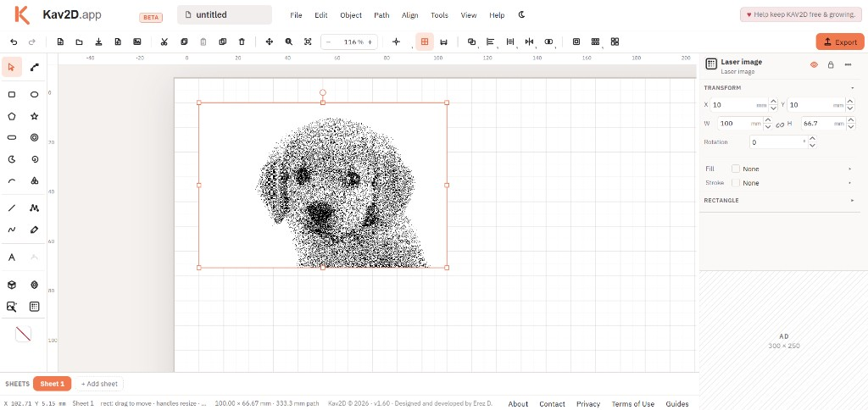
Task: Click the no-color swatch in left toolbar
Action: 23,334
